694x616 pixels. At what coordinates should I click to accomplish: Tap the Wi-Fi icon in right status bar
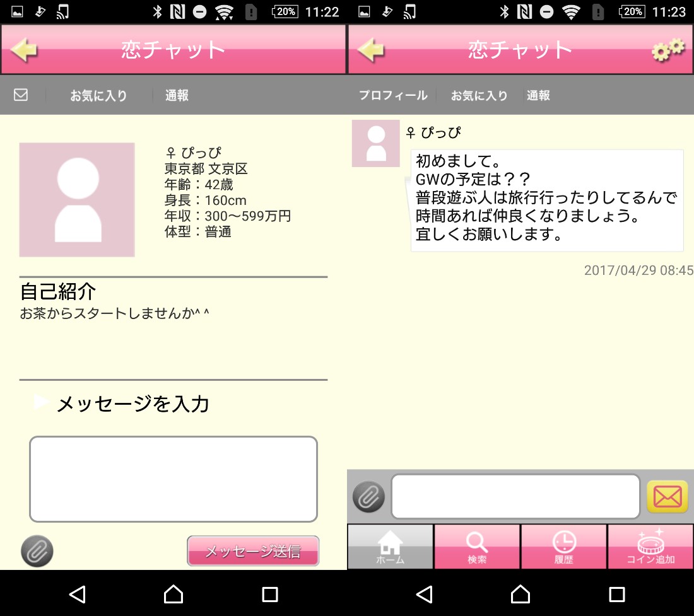pyautogui.click(x=572, y=12)
